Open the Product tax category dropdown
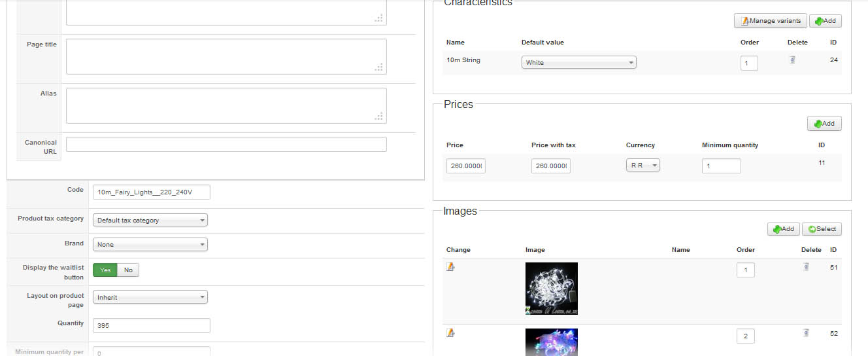Screen dimensions: 868x356 pos(150,221)
